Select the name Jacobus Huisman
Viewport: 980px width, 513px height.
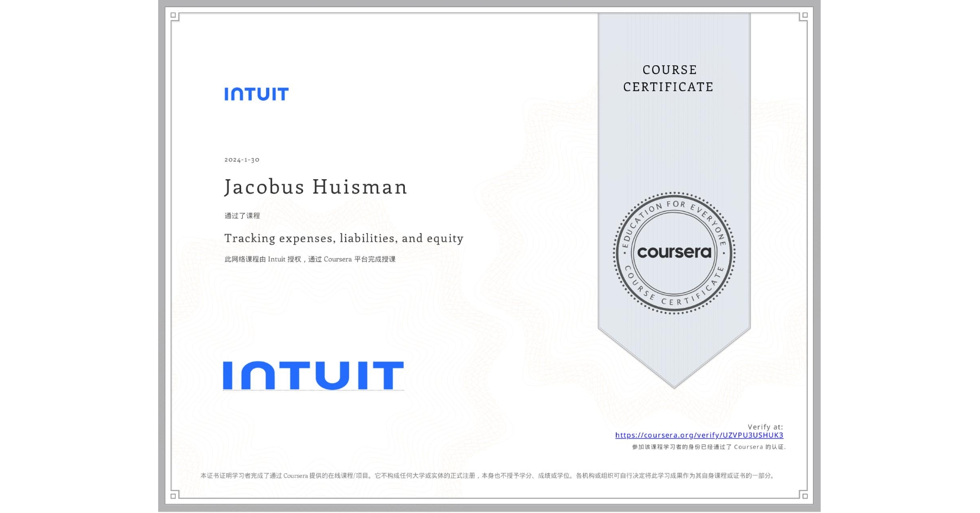tap(316, 187)
